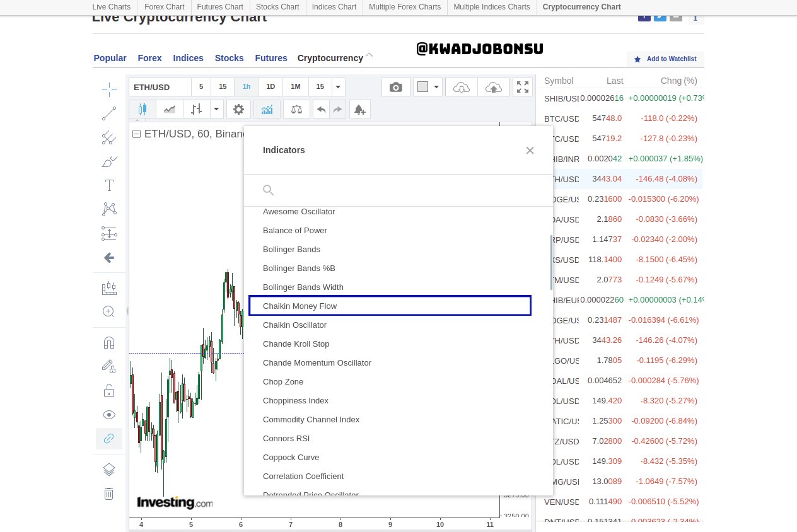The image size is (797, 532).
Task: Click the create alert bell icon
Action: tap(359, 109)
